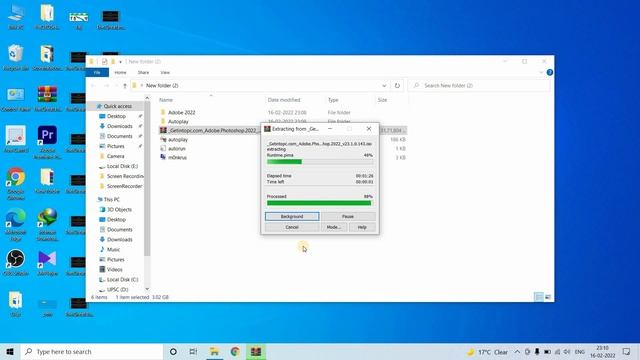Open 3D Objects under This PC
Viewport: 640px width, 360px height.
point(119,209)
